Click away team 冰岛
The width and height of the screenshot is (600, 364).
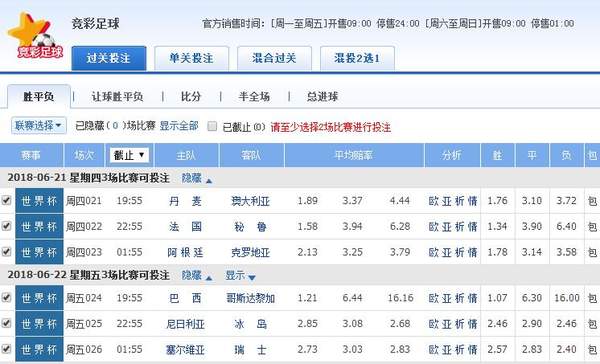coord(251,324)
